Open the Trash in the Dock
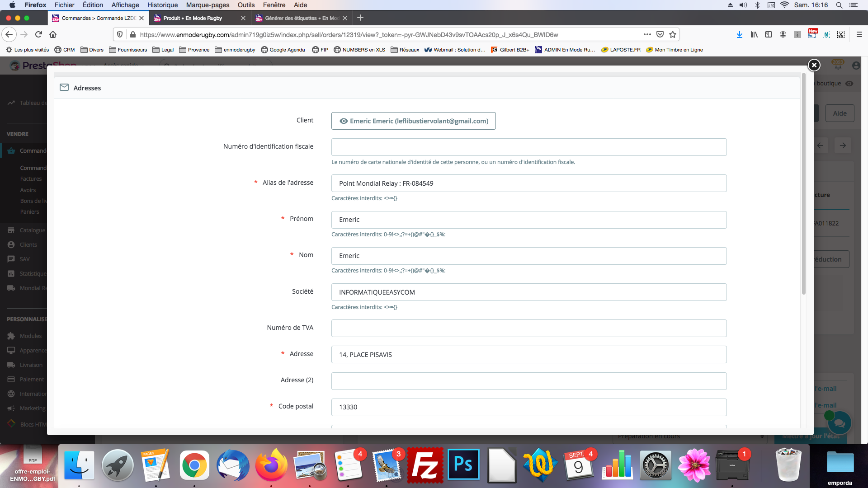The image size is (868, 488). 788,465
